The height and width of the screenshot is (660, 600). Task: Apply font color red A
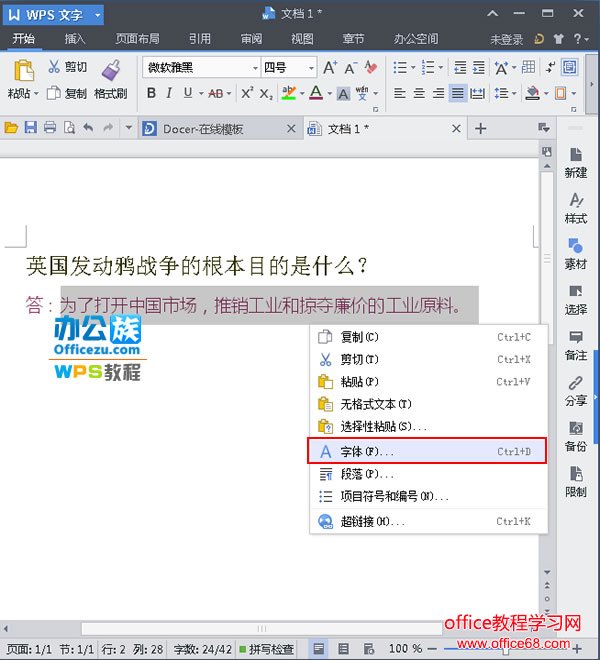316,93
